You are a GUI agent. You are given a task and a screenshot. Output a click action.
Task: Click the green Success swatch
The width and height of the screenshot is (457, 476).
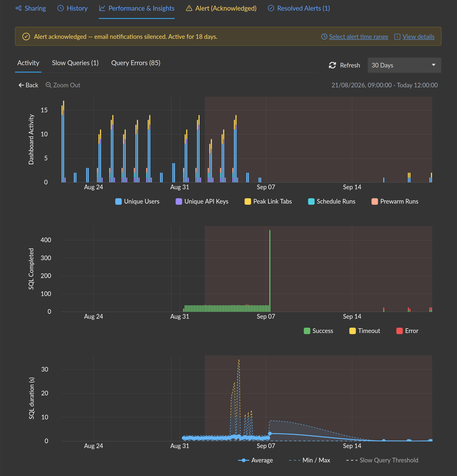tap(307, 331)
